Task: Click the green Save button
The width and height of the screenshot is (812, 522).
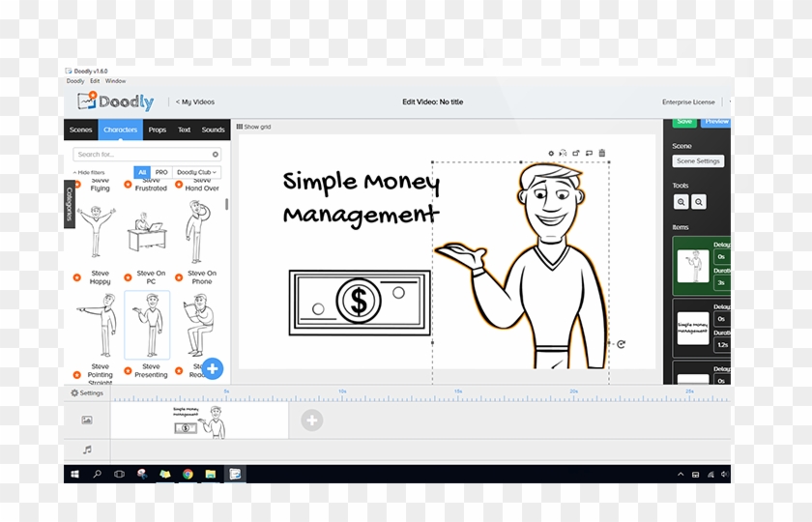Action: coord(684,122)
